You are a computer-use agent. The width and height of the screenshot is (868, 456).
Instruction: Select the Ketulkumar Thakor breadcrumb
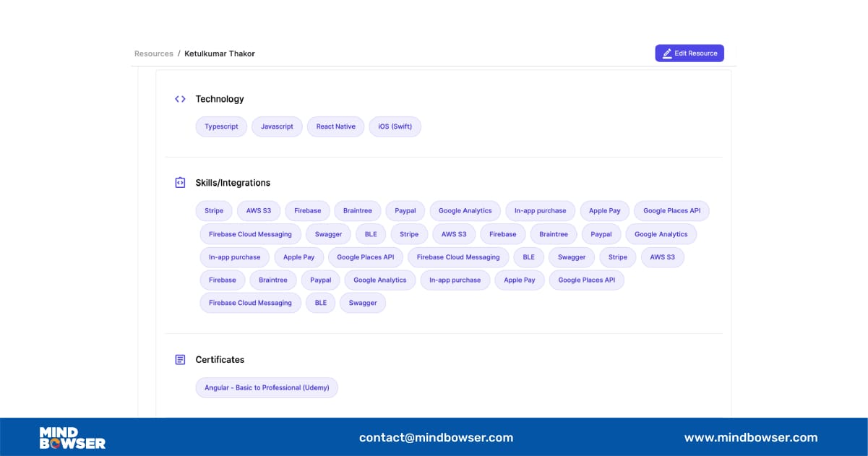[219, 53]
